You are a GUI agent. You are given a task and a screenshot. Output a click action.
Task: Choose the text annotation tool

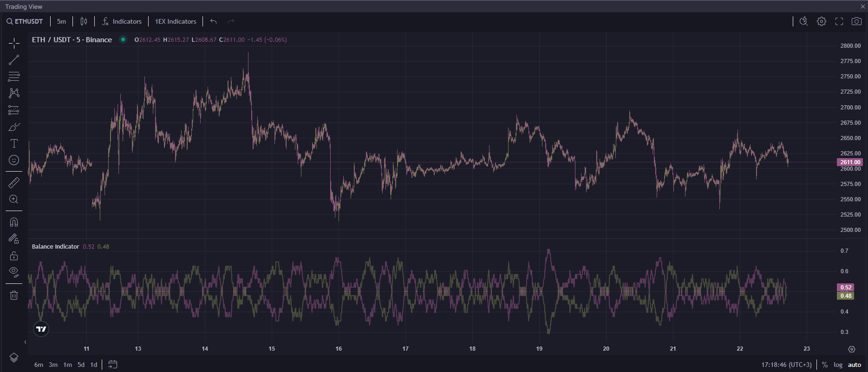pyautogui.click(x=14, y=143)
